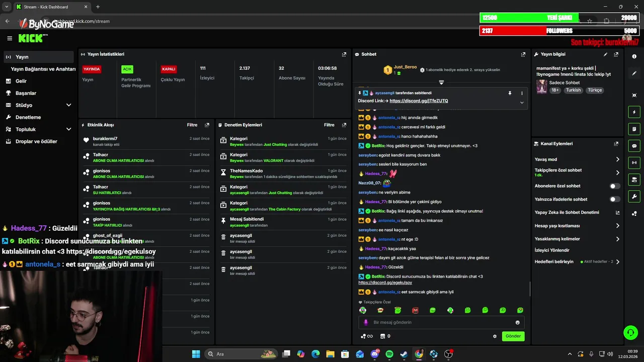Open chat settings gear beside Gönder
This screenshot has height=362, width=644.
point(495,336)
